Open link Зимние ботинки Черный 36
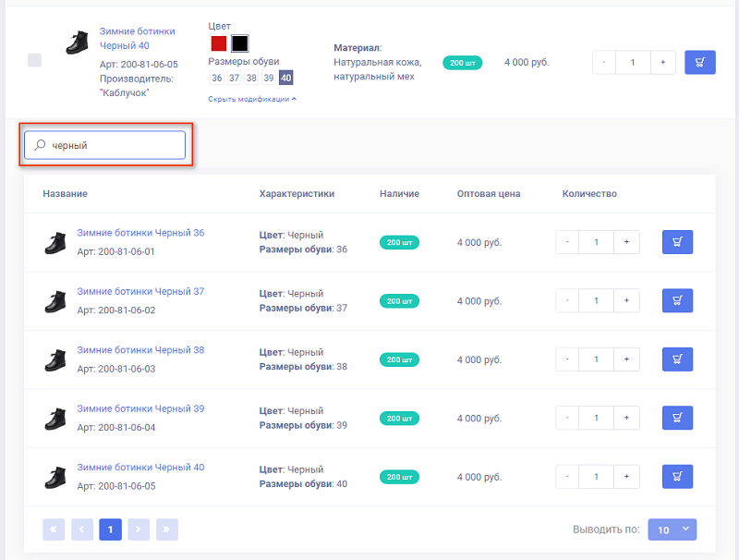Viewport: 739px width, 560px height. [x=140, y=233]
